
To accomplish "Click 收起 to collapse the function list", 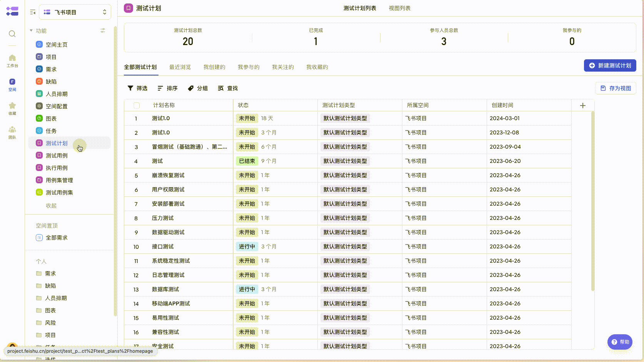I will coord(51,206).
